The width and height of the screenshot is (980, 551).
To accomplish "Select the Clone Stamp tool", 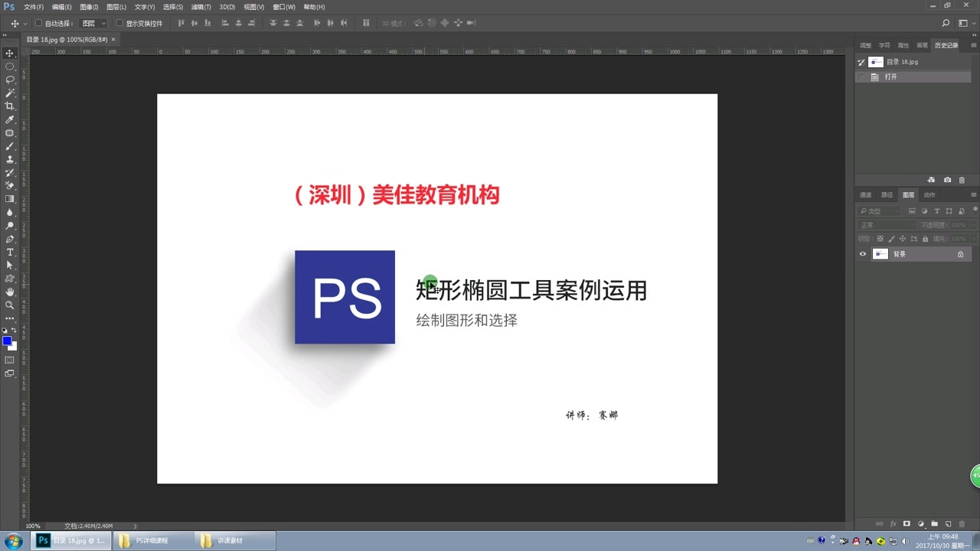I will click(x=10, y=159).
